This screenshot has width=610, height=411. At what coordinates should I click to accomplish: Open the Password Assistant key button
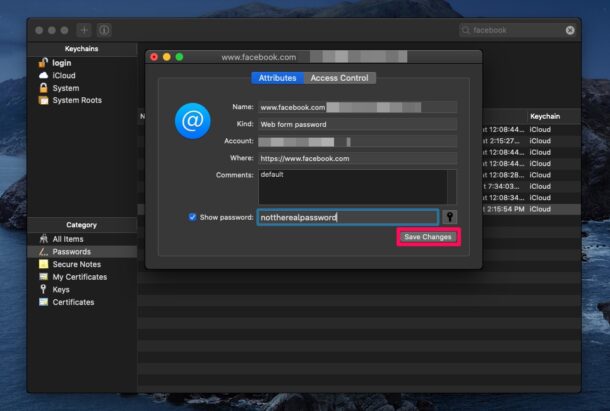450,217
